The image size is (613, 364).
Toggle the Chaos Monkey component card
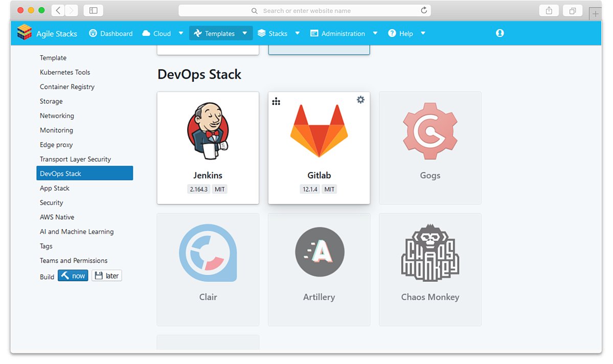(430, 269)
